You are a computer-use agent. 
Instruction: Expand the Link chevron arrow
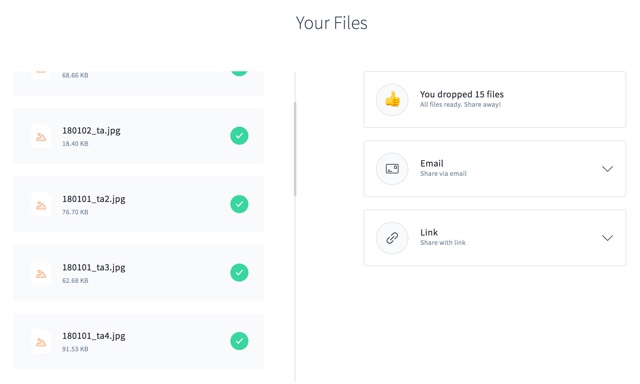pos(607,238)
